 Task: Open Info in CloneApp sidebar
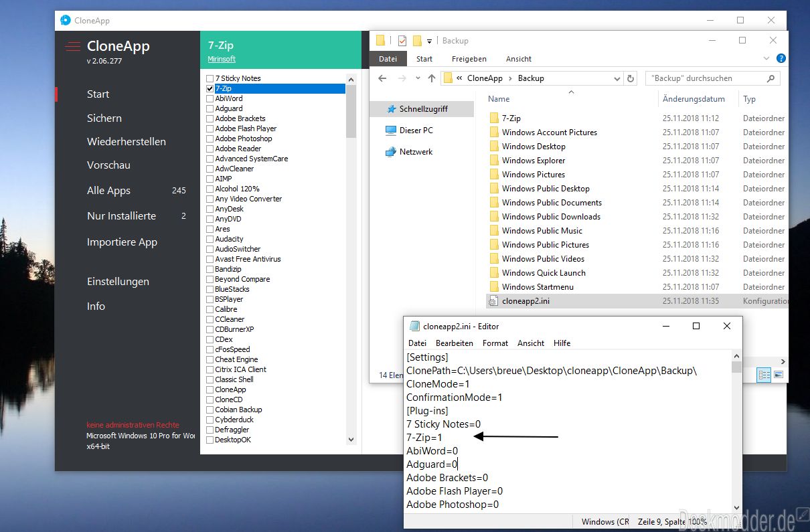pyautogui.click(x=96, y=306)
